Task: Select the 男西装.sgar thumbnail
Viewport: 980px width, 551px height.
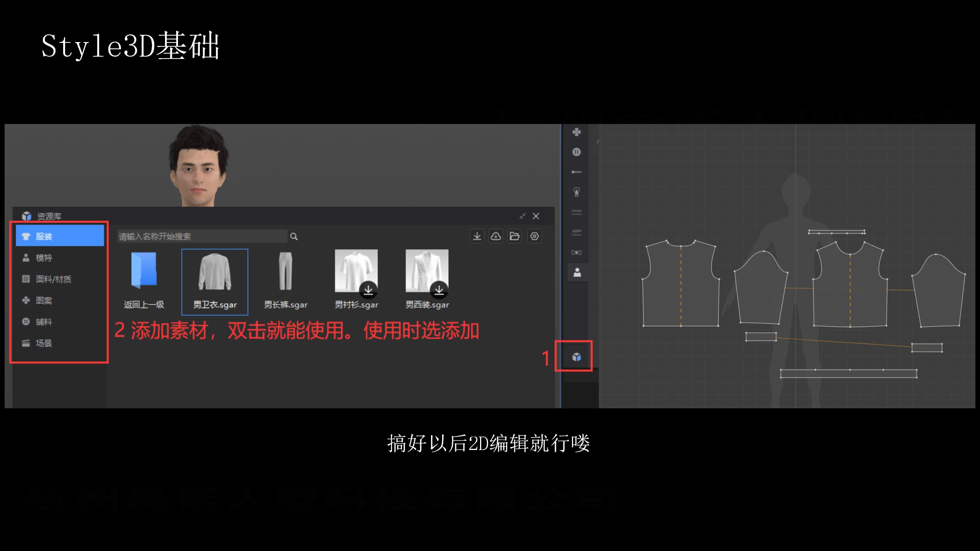Action: tap(427, 271)
